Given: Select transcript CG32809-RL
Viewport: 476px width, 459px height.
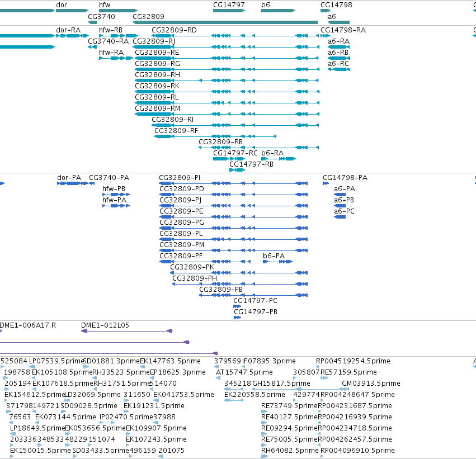Looking at the screenshot, I should click(157, 97).
